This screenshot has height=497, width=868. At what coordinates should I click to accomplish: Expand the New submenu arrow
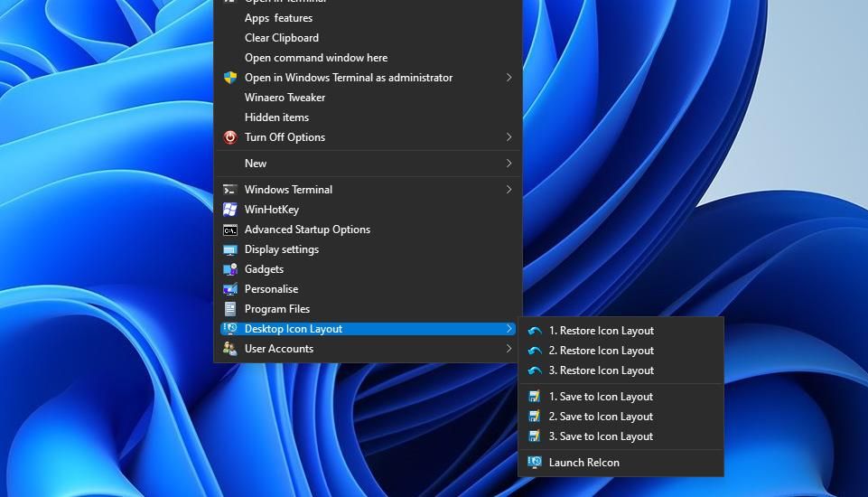(x=509, y=164)
